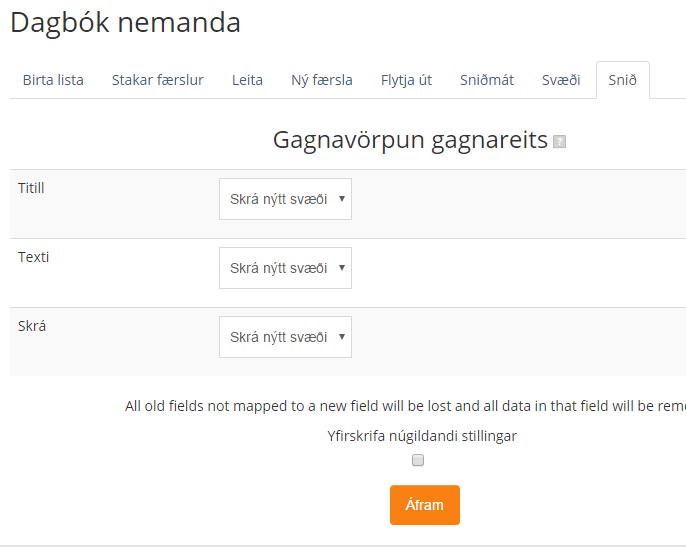This screenshot has height=547, width=686.
Task: Click the Titill row label
Action: [x=31, y=188]
